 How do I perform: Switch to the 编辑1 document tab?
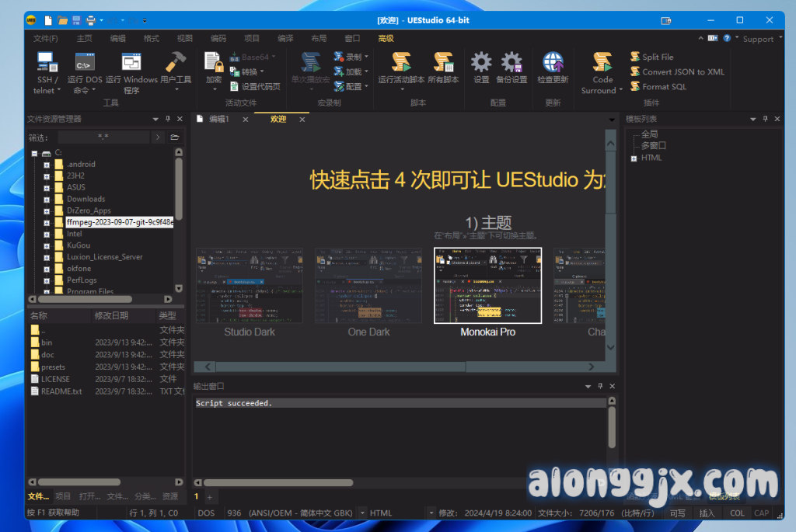(218, 119)
